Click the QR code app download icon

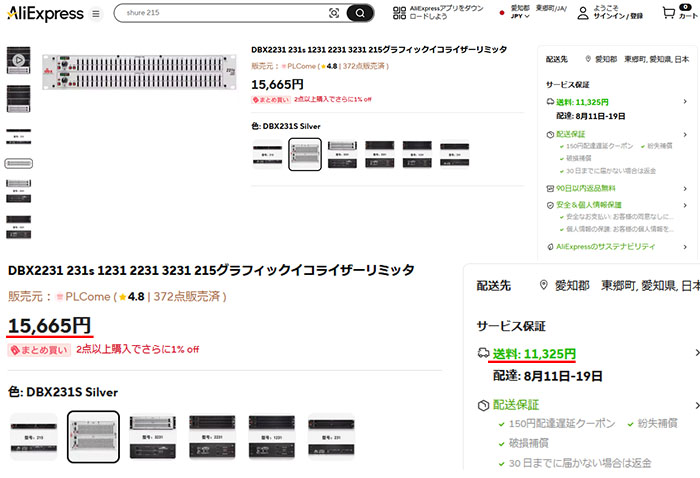[x=399, y=13]
